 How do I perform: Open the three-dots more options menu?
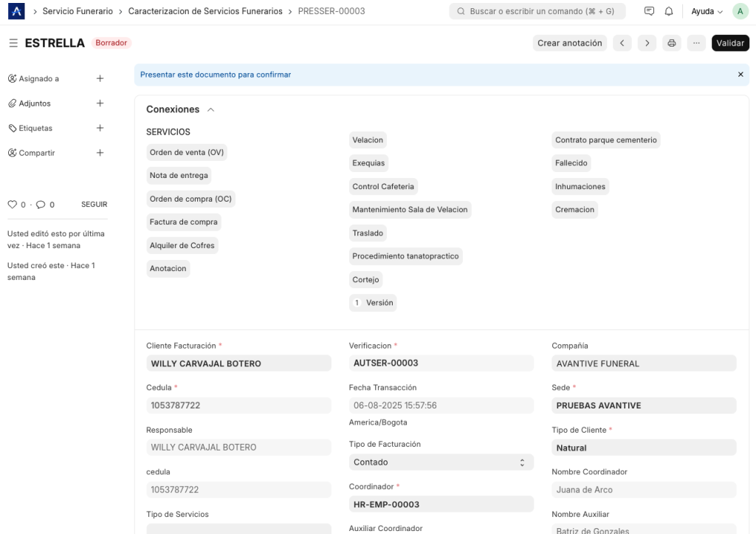tap(695, 43)
